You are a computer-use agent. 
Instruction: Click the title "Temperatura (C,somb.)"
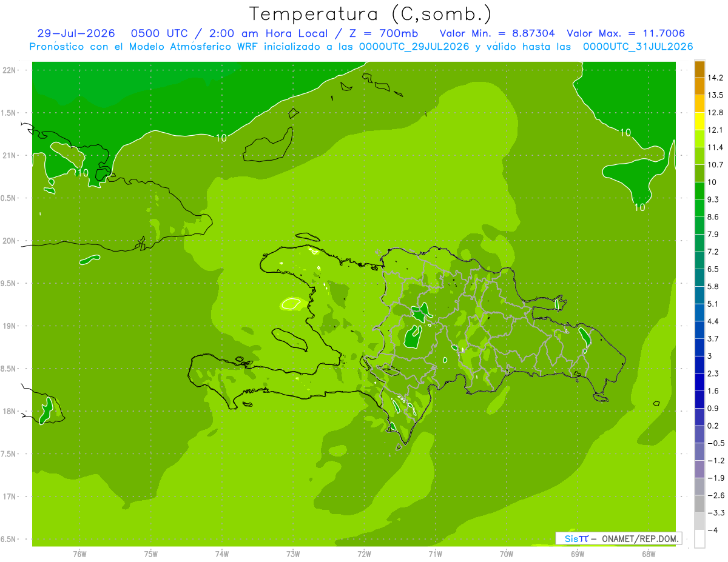click(x=369, y=13)
